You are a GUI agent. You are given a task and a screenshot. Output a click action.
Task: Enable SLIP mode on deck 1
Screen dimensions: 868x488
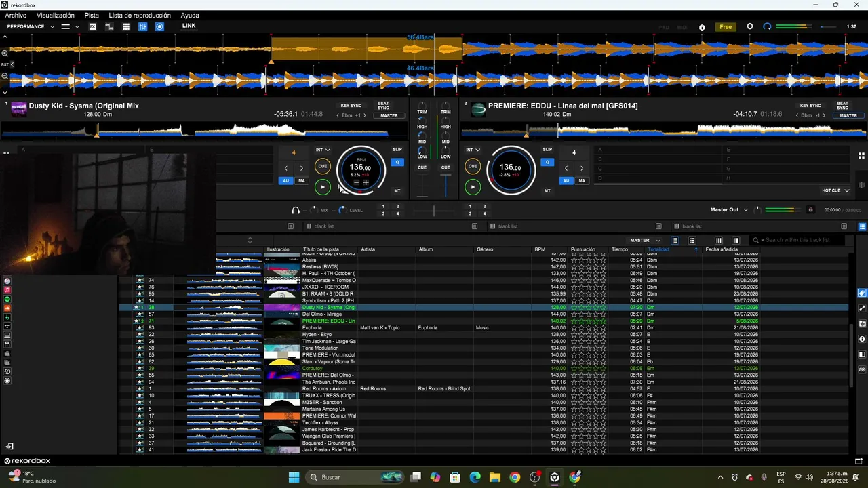coord(397,150)
